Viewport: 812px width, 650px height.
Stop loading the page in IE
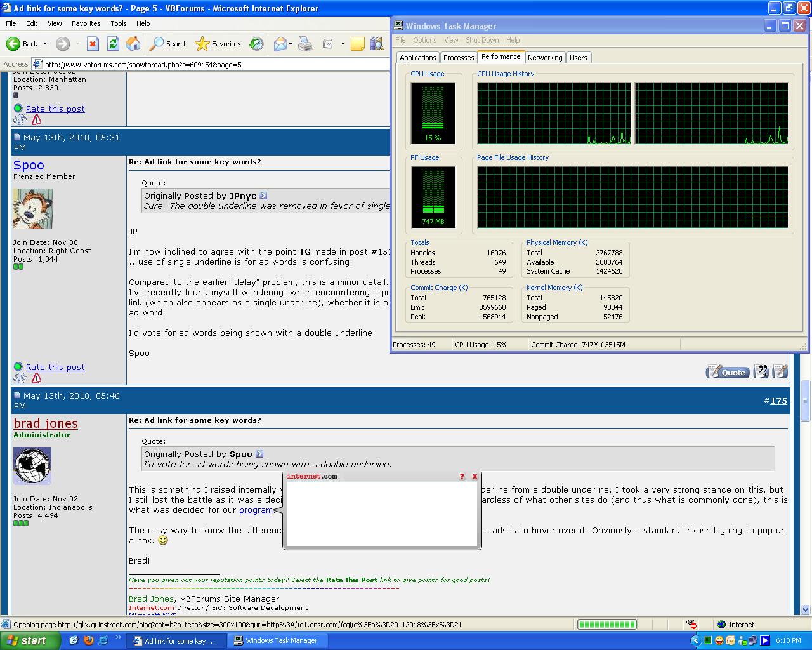pos(93,44)
